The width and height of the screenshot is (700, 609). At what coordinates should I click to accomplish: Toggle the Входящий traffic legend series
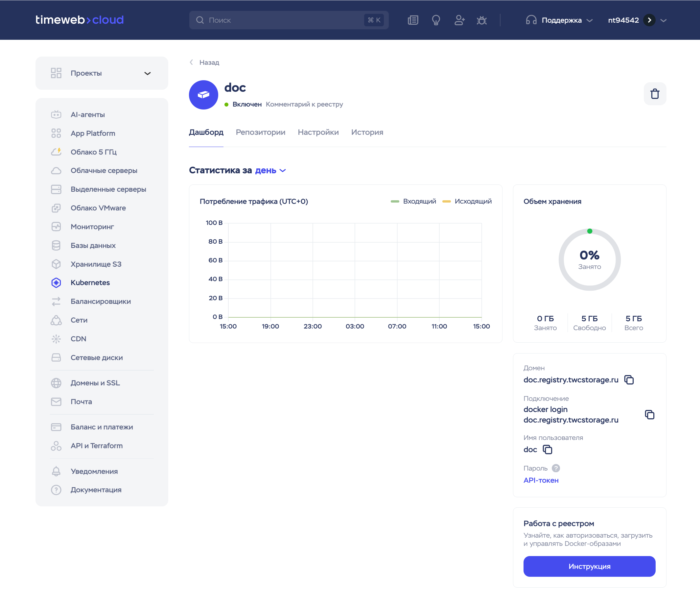pos(413,201)
